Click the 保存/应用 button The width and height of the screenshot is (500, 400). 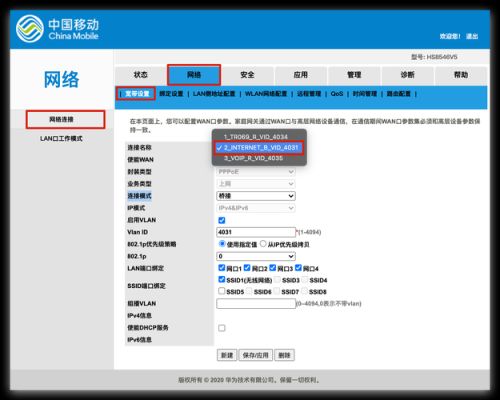pyautogui.click(x=256, y=355)
